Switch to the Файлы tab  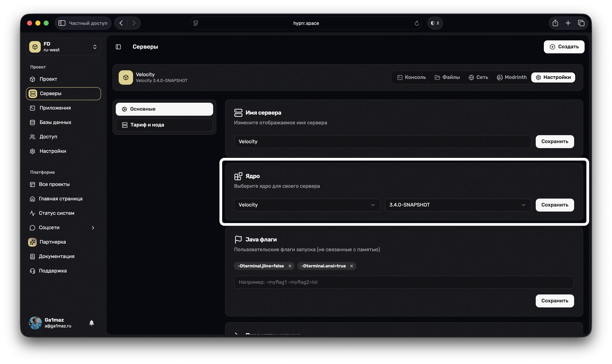[x=447, y=77]
